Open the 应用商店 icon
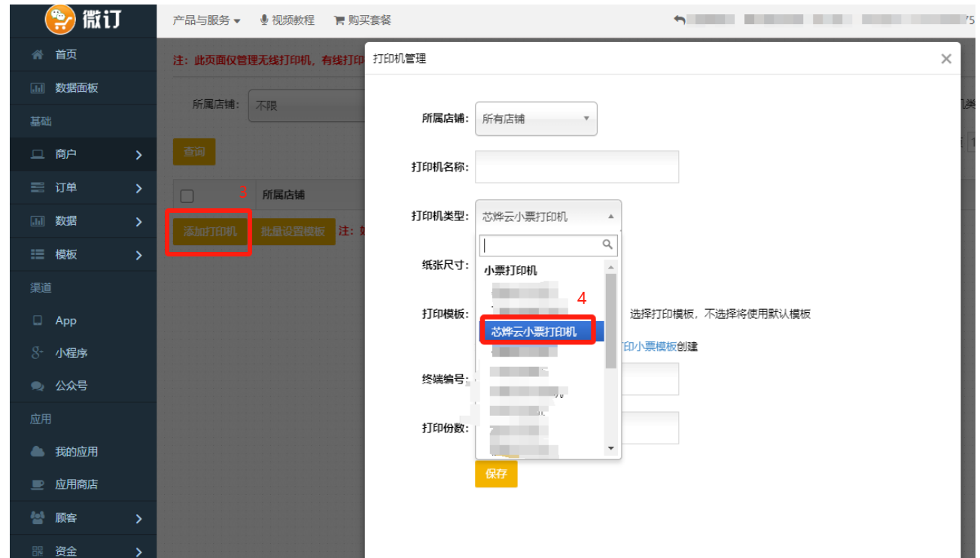The image size is (980, 558). point(38,485)
